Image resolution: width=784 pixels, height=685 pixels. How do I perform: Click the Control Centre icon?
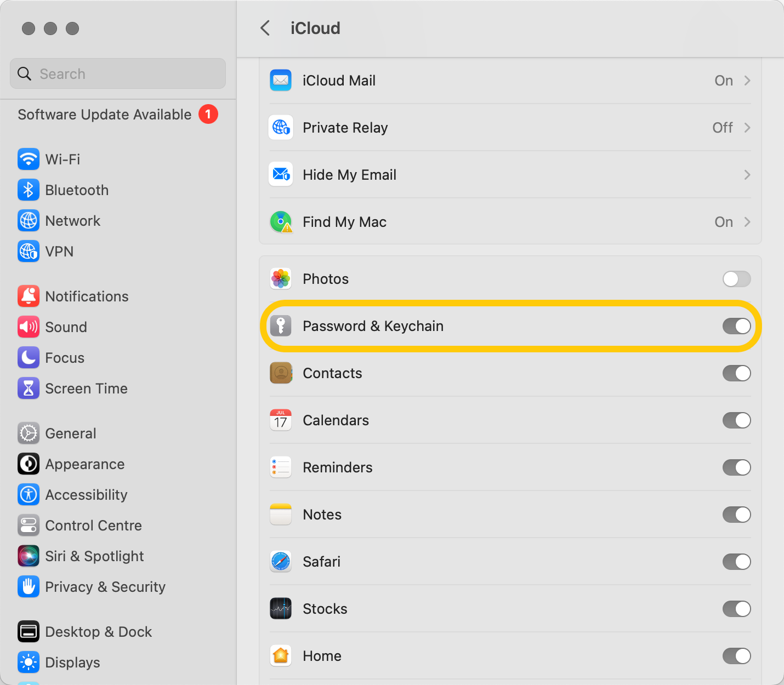[x=29, y=526]
